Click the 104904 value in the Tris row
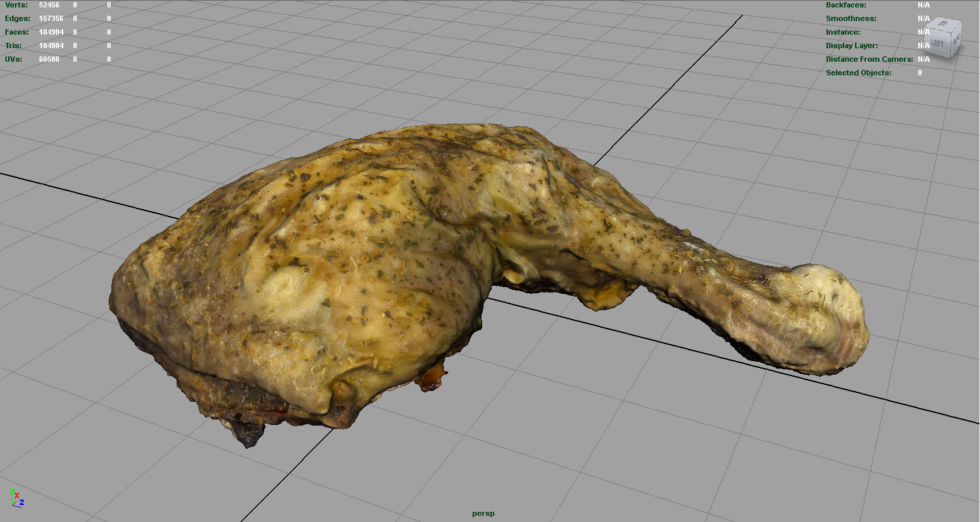Screen dimensions: 980x522 [50, 45]
